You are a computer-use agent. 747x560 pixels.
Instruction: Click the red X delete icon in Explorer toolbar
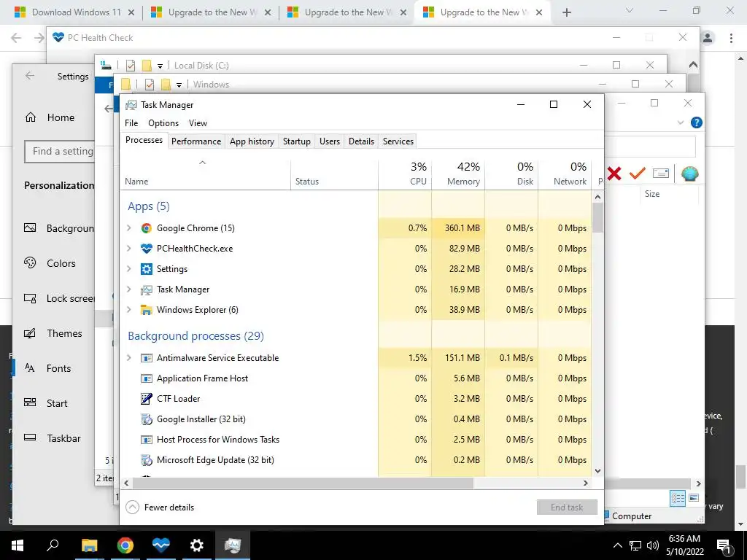point(614,174)
